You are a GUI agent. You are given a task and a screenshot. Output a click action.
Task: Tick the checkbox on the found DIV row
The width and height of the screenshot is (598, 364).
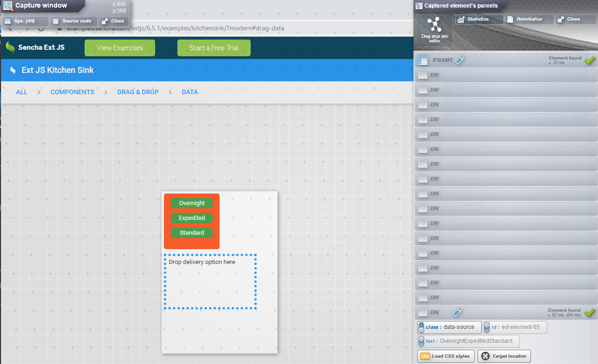[x=422, y=312]
